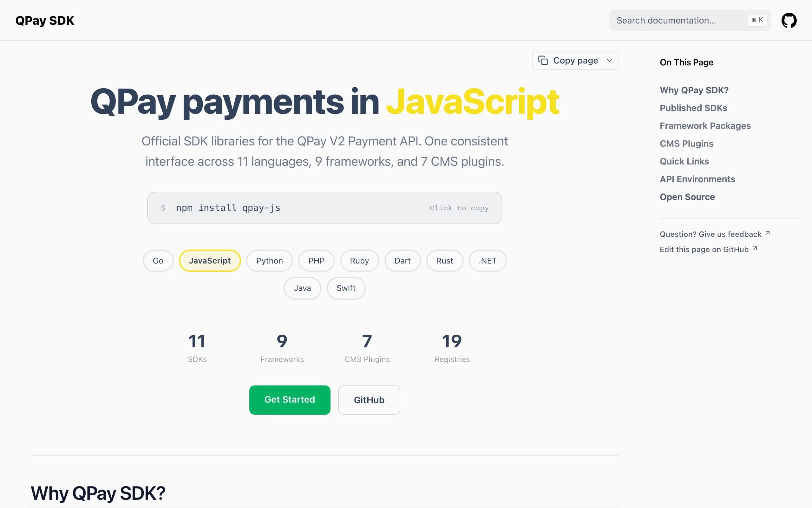The width and height of the screenshot is (812, 508).
Task: Jump to Open Source section
Action: [x=687, y=197]
